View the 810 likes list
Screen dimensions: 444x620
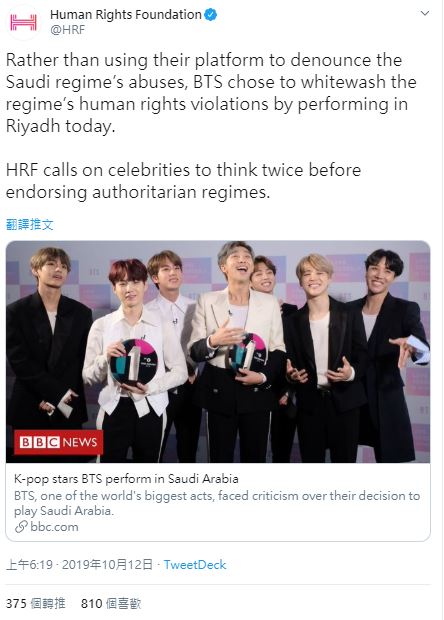coord(111,603)
